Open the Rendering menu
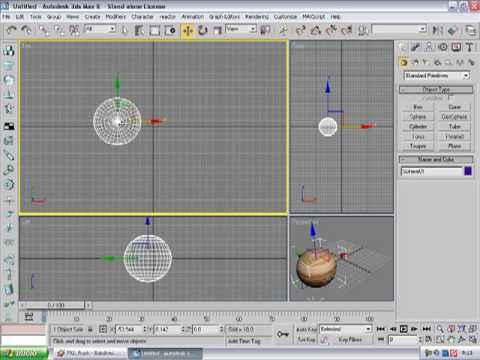480x360 pixels. point(257,17)
